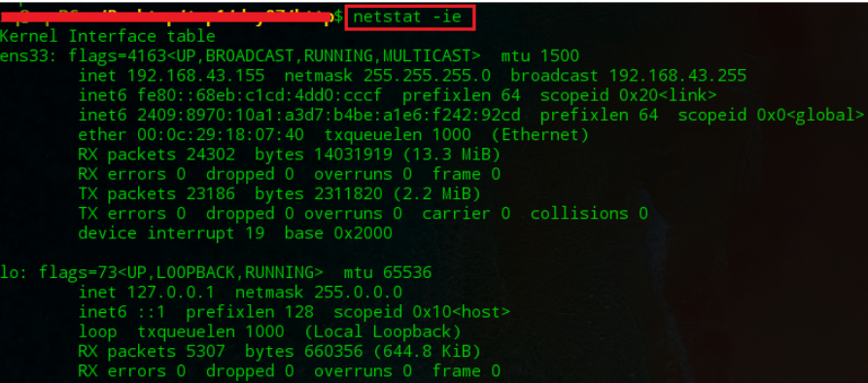The width and height of the screenshot is (868, 383).
Task: Click "scopeid 0x0<global>" text
Action: 771,115
